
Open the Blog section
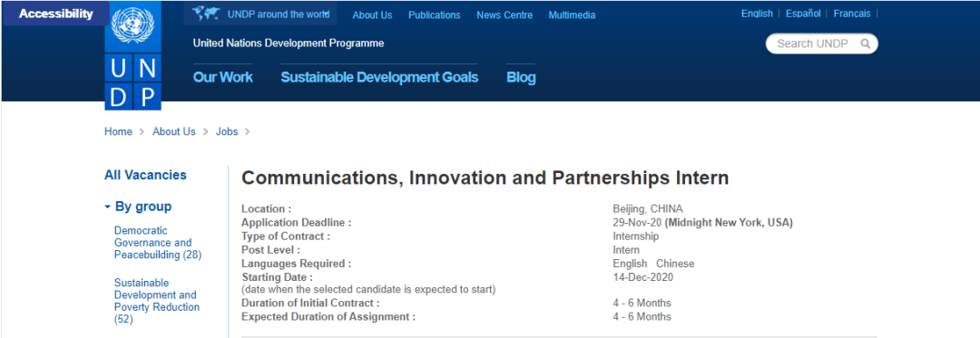pyautogui.click(x=521, y=77)
